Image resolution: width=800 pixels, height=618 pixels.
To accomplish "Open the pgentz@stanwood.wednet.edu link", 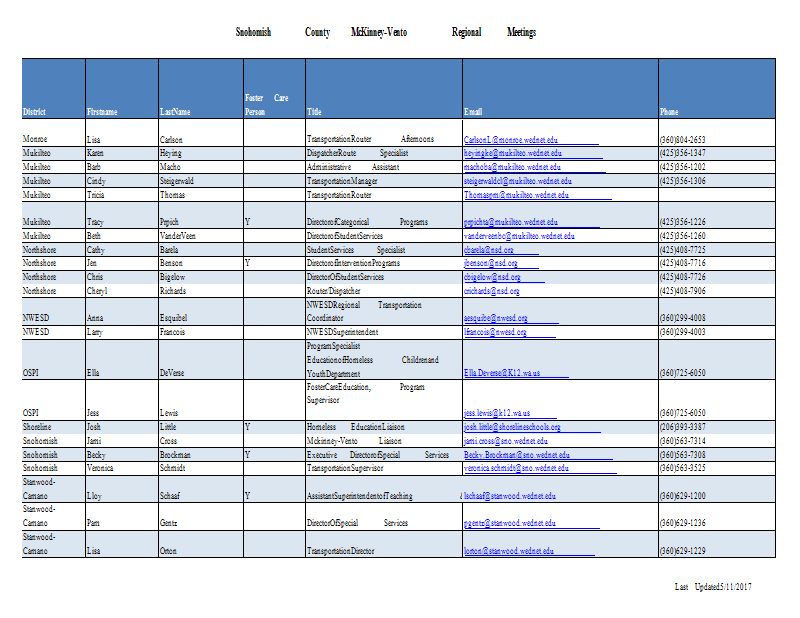I will pos(510,523).
